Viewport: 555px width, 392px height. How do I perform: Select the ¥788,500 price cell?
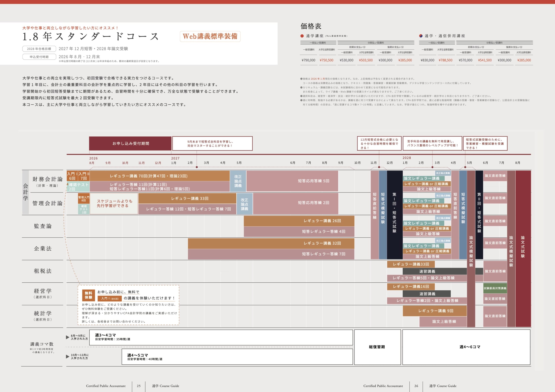point(446,60)
